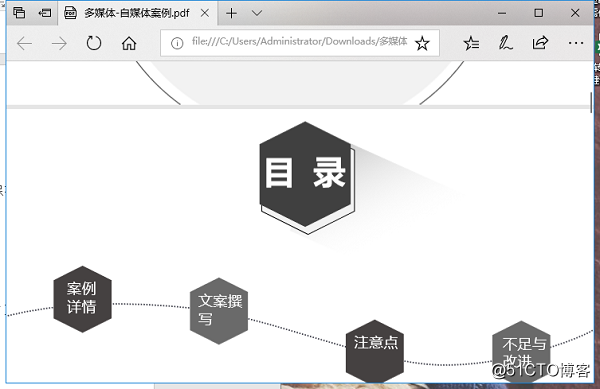600x389 pixels.
Task: Expand the tab preview chevron
Action: tap(257, 13)
